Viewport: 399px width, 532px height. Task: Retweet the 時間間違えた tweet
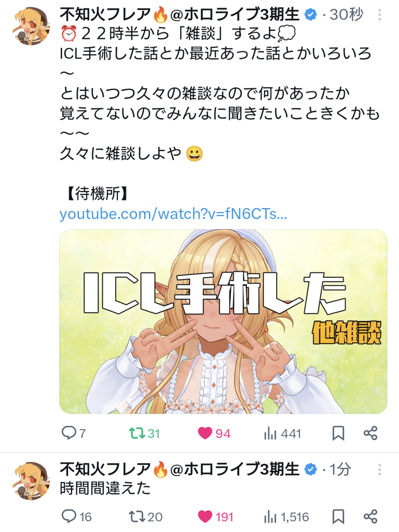click(145, 517)
